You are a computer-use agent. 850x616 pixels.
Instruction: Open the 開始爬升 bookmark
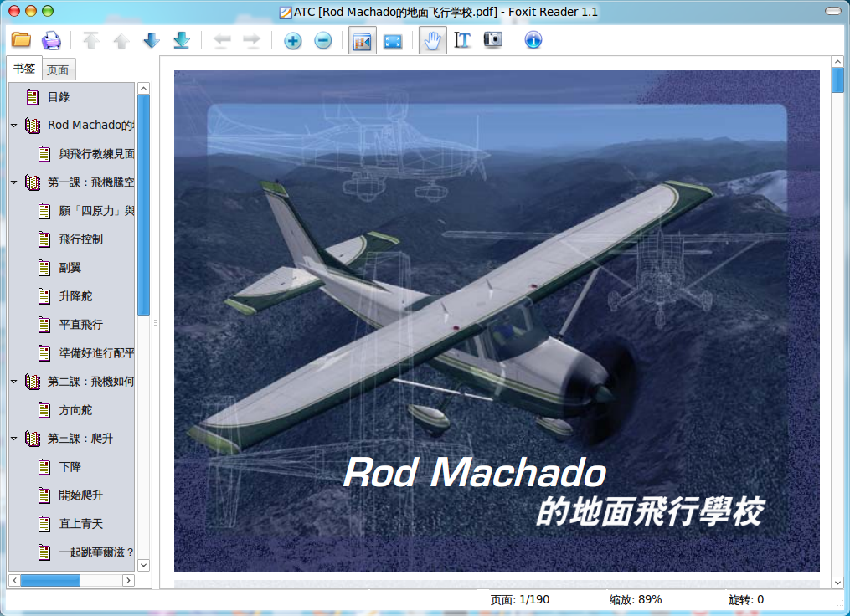[x=80, y=495]
